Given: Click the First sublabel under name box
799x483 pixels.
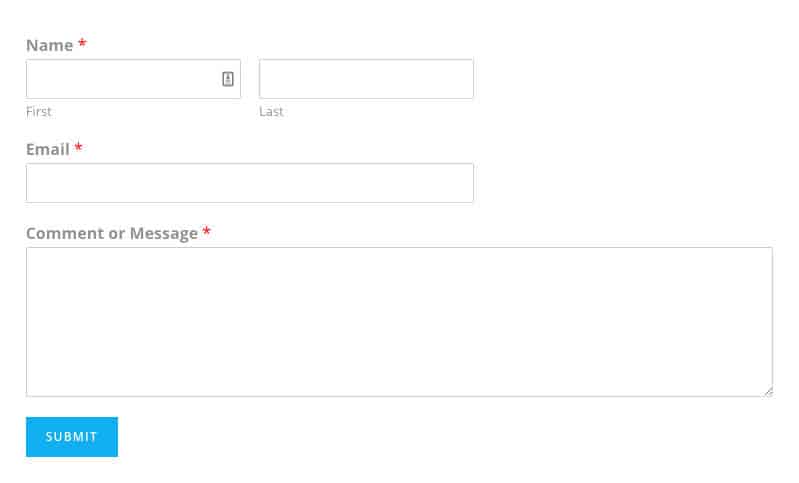Looking at the screenshot, I should tap(39, 112).
